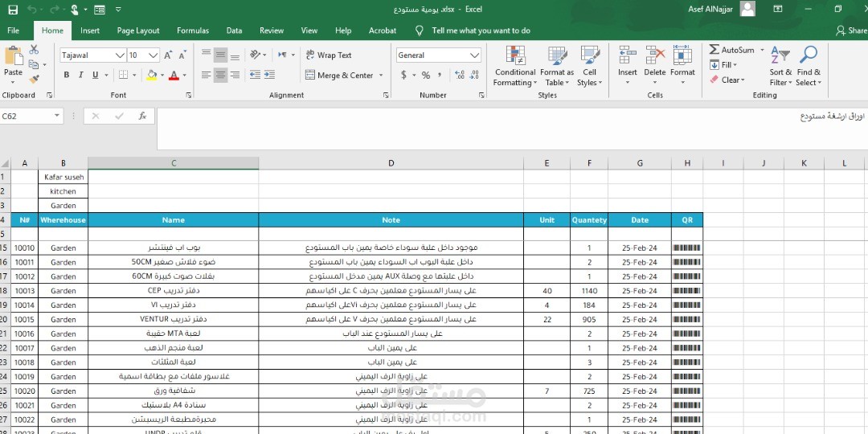The height and width of the screenshot is (434, 868).
Task: Click the Format Painter brush icon
Action: (x=35, y=79)
